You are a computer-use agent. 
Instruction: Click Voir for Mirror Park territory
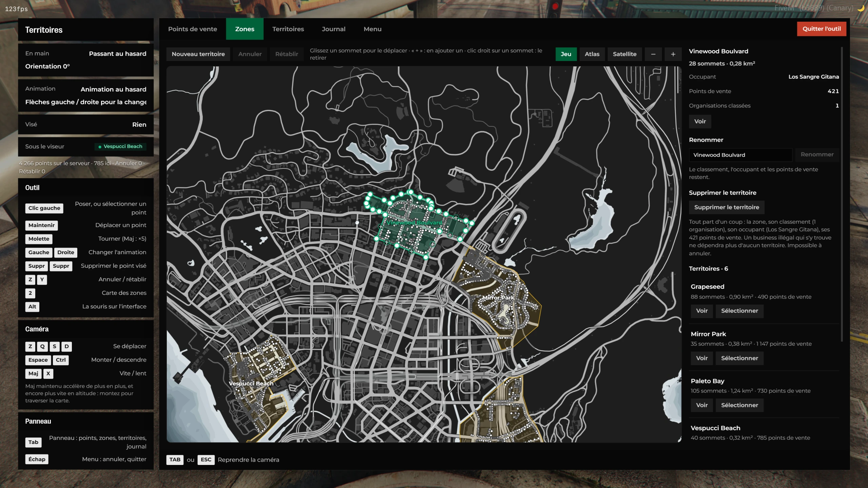click(x=702, y=358)
